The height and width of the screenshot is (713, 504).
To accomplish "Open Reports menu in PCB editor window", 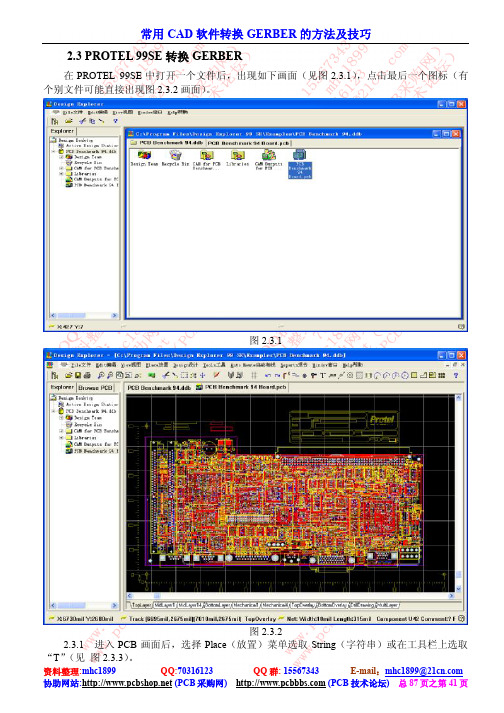I will (x=294, y=365).
